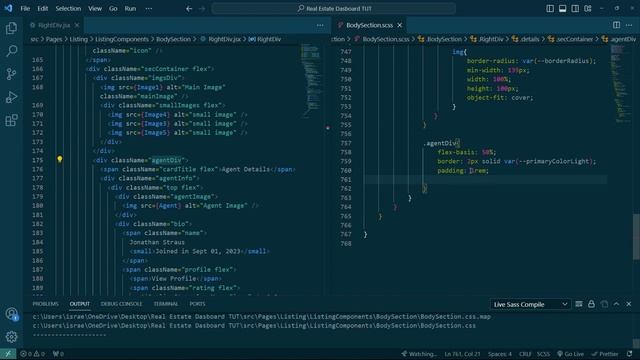Toggle Panel layout icon
Viewport: 640px width, 360px height.
tap(562, 8)
